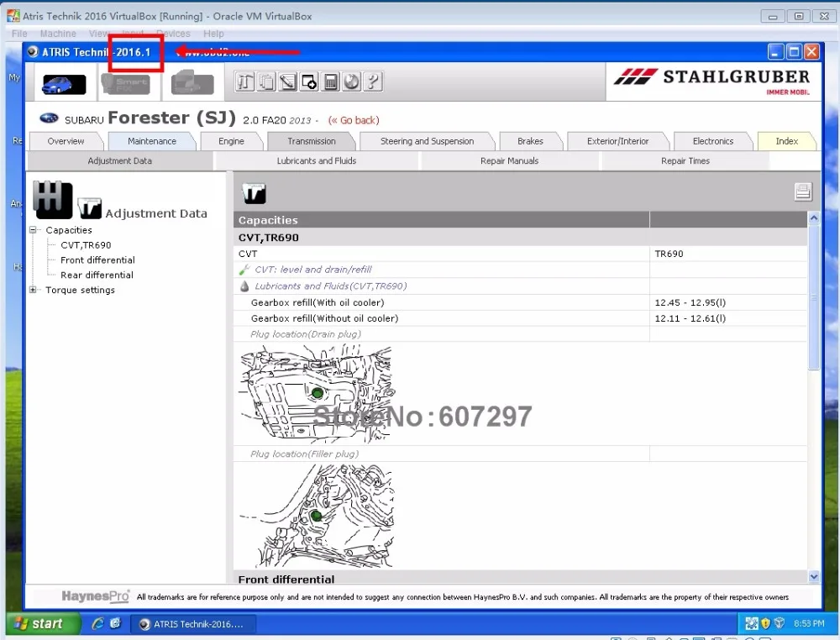Click the second quick launch icon
Viewport: 840px width, 640px height.
(x=116, y=623)
